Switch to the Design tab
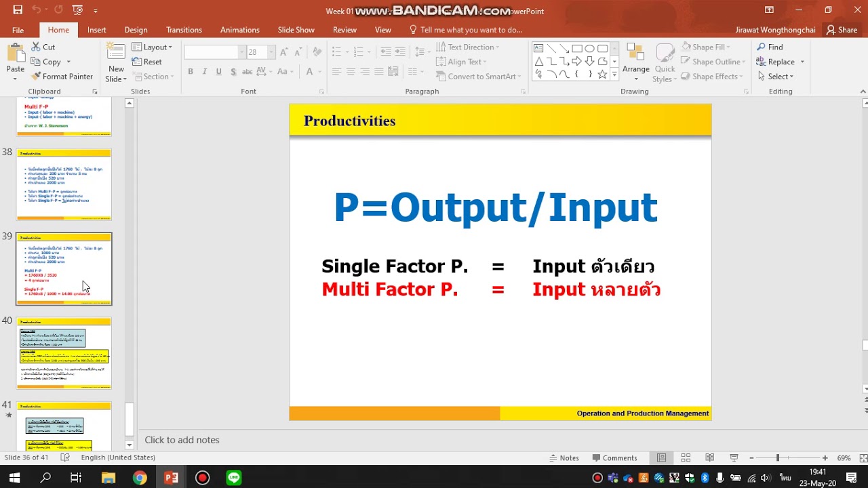The width and height of the screenshot is (868, 488). 136,30
